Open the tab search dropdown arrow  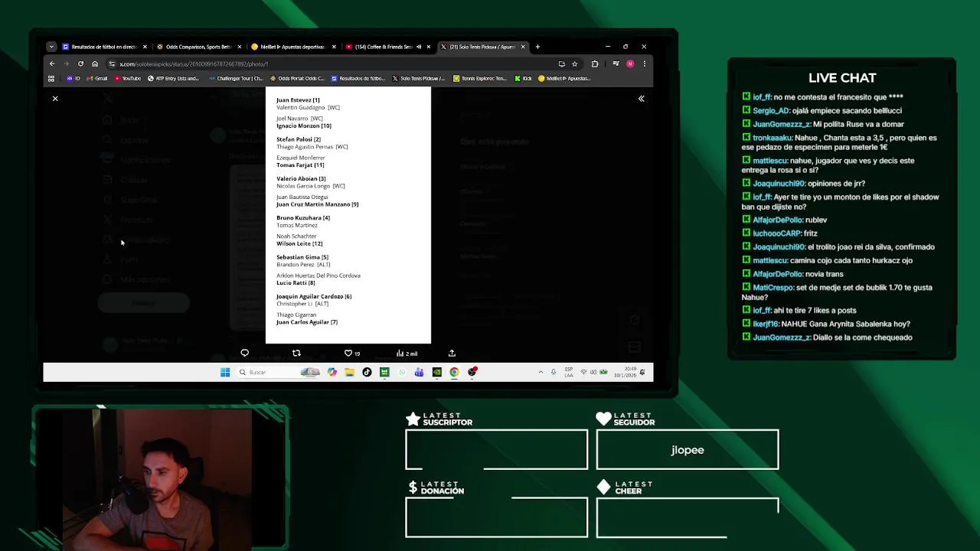[51, 47]
